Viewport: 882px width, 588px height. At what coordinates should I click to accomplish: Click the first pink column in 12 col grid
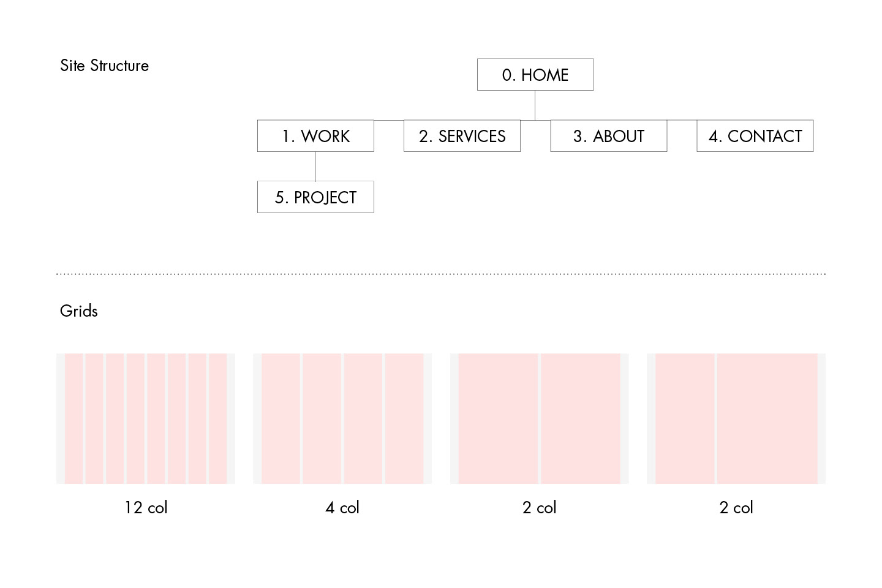tap(74, 418)
